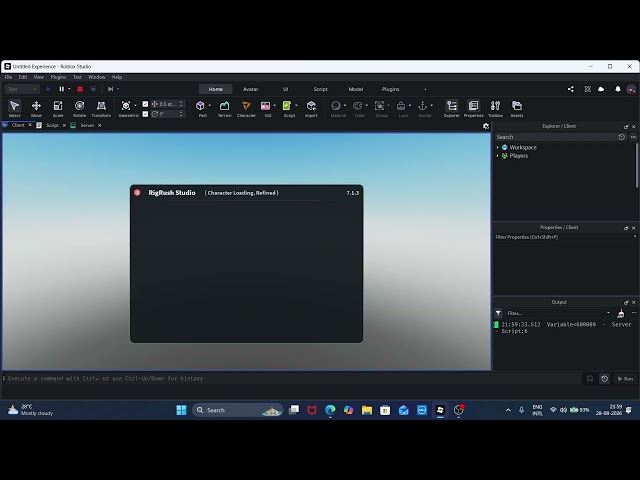Open File Explorer from the taskbar
Image resolution: width=640 pixels, height=480 pixels.
pyautogui.click(x=367, y=410)
